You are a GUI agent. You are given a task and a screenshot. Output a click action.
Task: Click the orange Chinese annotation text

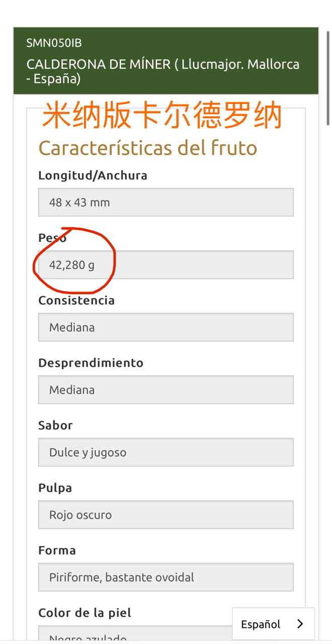coord(162,116)
